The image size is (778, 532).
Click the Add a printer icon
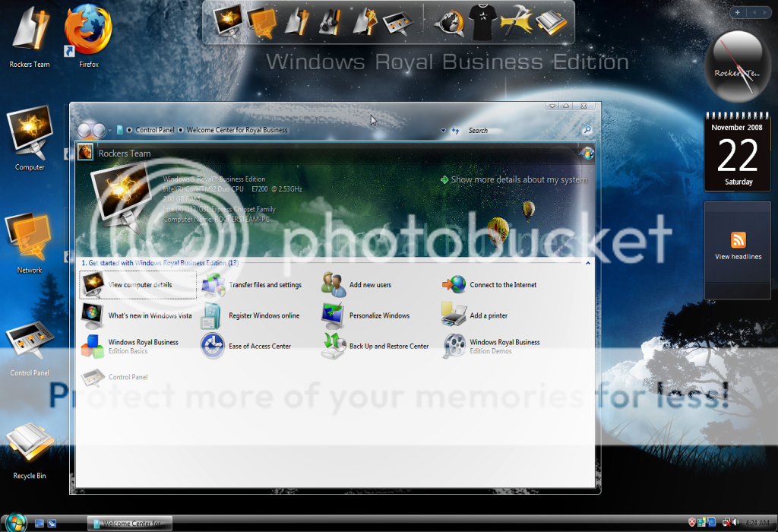point(454,315)
